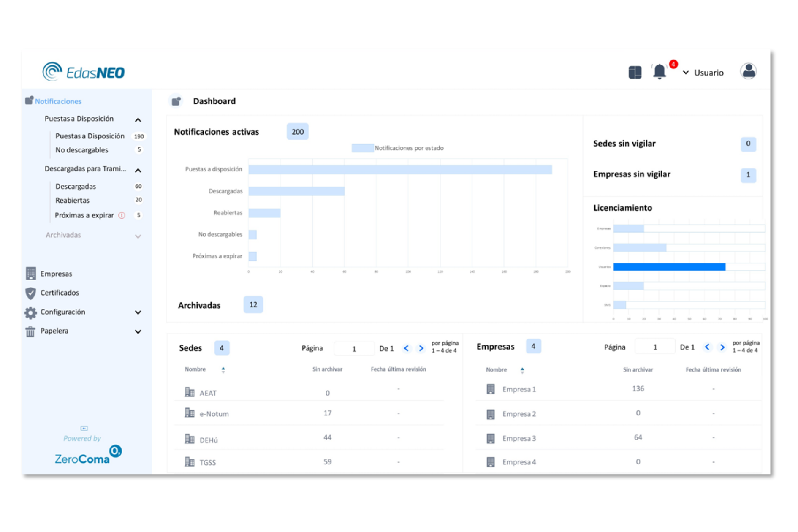Collapse the Puestas a Disposición group
The width and height of the screenshot is (798, 532).
pos(138,120)
